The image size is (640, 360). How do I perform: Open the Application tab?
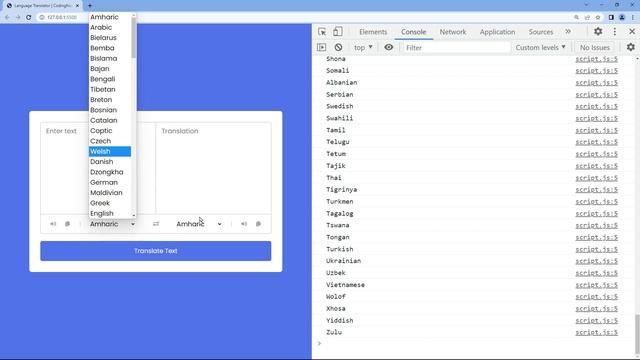pos(497,32)
